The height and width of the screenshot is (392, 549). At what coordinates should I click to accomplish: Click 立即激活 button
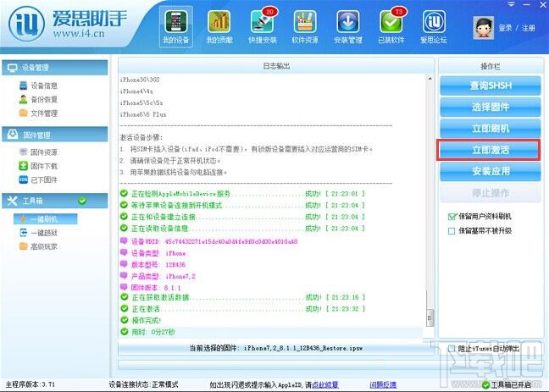[491, 150]
